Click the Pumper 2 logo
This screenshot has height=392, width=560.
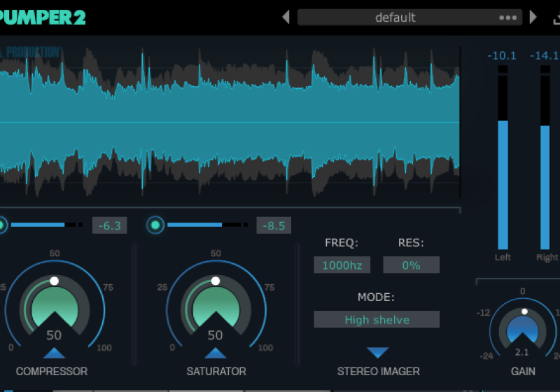[x=42, y=17]
